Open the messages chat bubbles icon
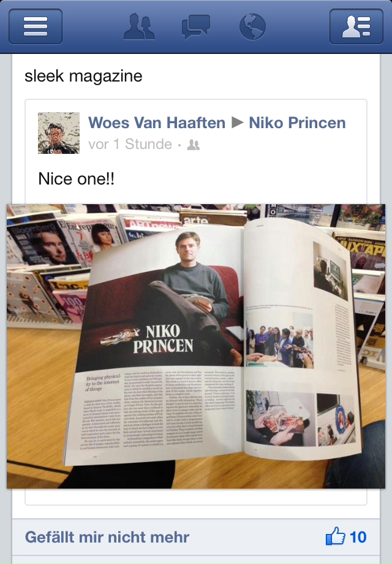This screenshot has width=392, height=564. 196,26
